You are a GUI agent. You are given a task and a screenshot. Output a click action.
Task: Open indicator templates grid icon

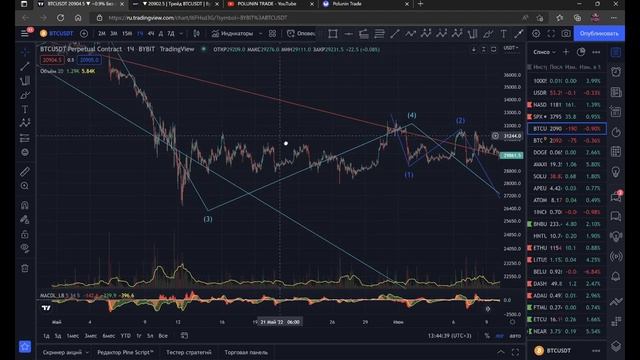pyautogui.click(x=272, y=33)
